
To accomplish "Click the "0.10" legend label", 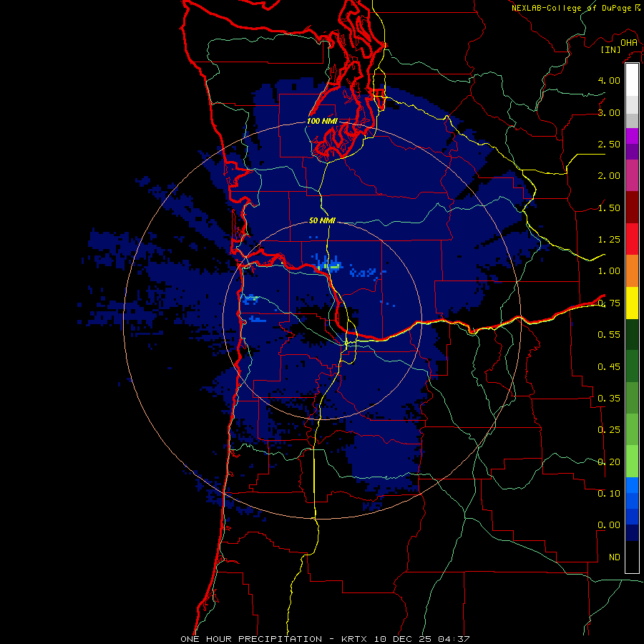I will click(609, 494).
